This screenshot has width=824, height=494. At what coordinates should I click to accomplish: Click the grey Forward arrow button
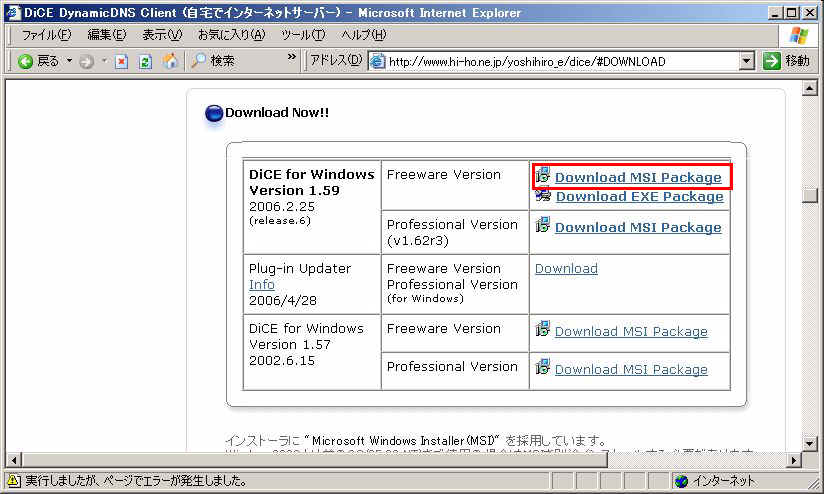pyautogui.click(x=87, y=62)
